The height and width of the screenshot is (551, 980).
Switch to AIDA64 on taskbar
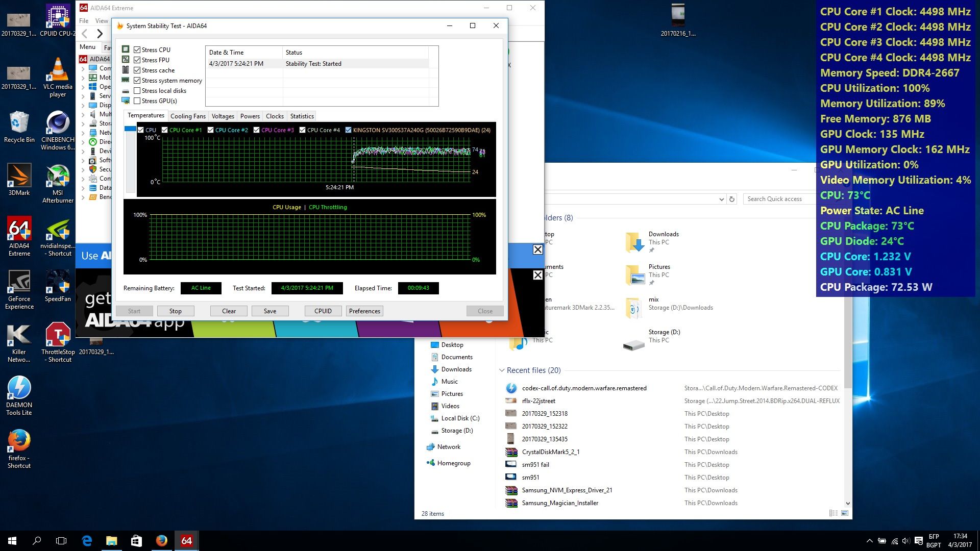tap(186, 541)
